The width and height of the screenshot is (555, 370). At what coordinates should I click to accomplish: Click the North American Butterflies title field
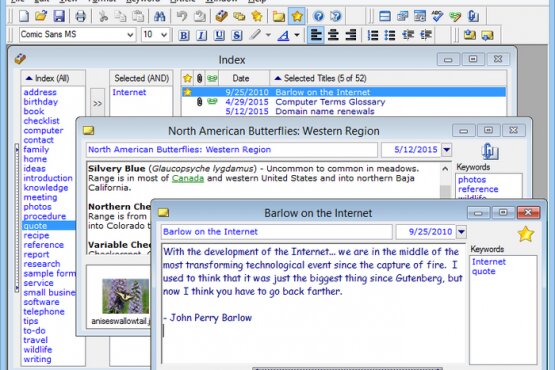coord(231,150)
